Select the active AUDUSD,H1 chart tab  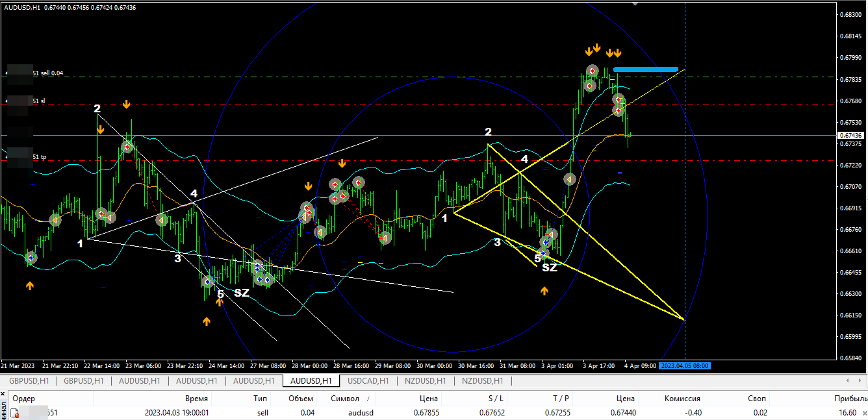pyautogui.click(x=311, y=381)
